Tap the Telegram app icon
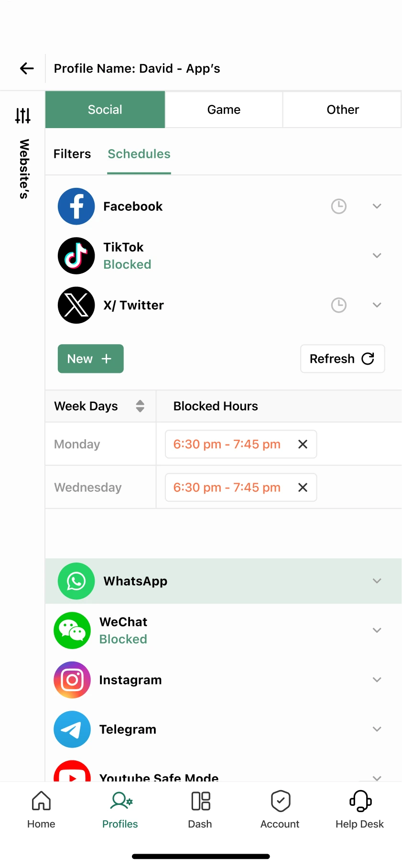 (72, 729)
